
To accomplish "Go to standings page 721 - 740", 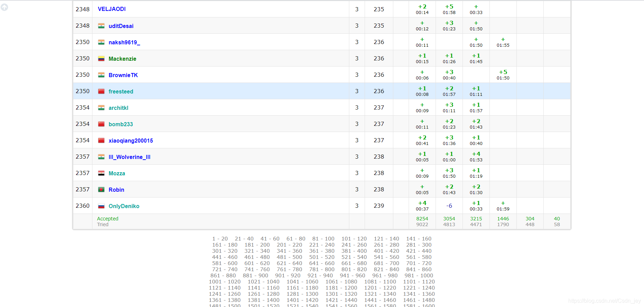I will (225, 269).
